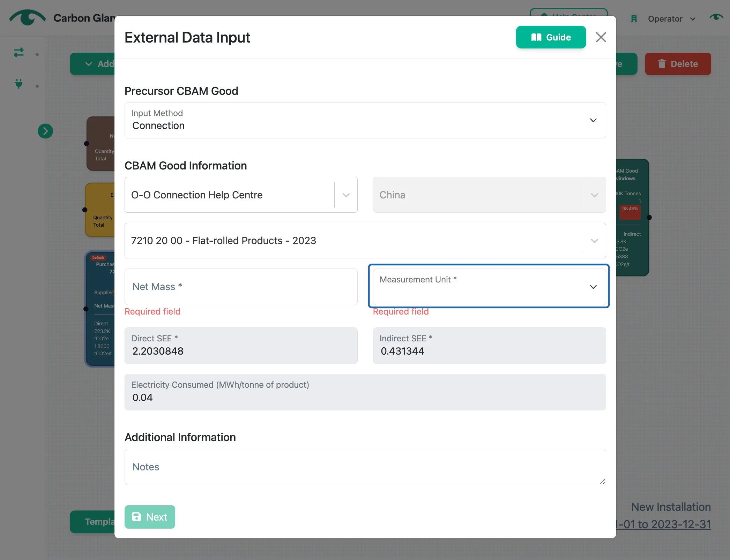This screenshot has height=560, width=730.
Task: Click the Indirect SEE field
Action: tap(489, 346)
